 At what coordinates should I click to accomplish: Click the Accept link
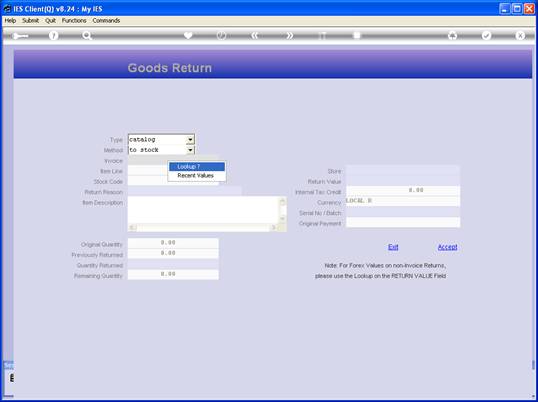point(447,247)
